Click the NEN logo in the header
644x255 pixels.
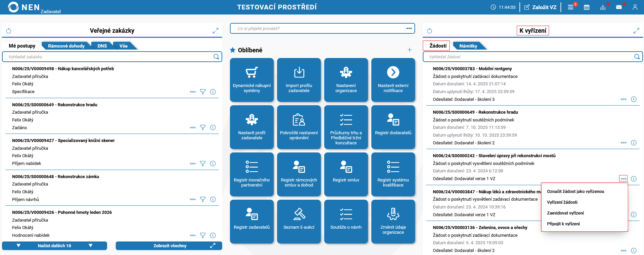[24, 7]
